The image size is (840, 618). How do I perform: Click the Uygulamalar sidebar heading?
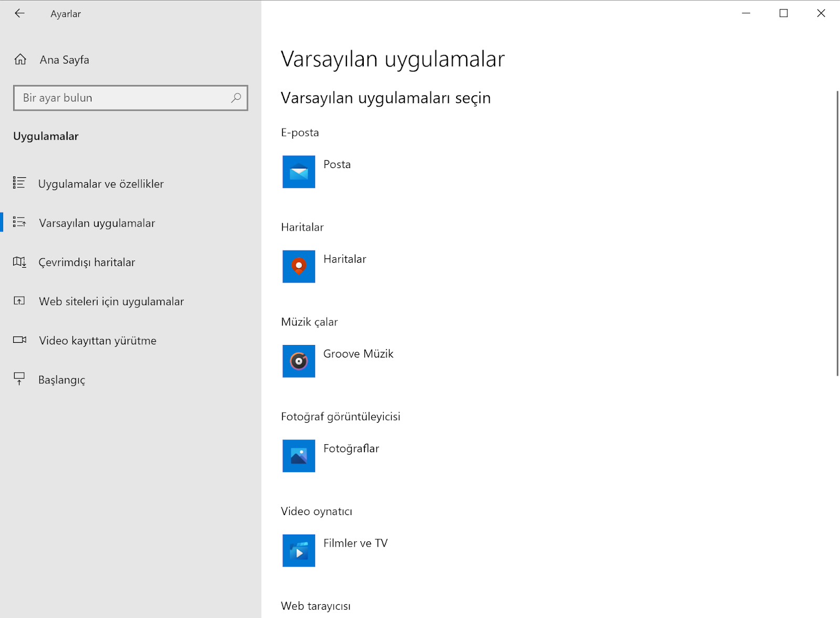coord(46,137)
